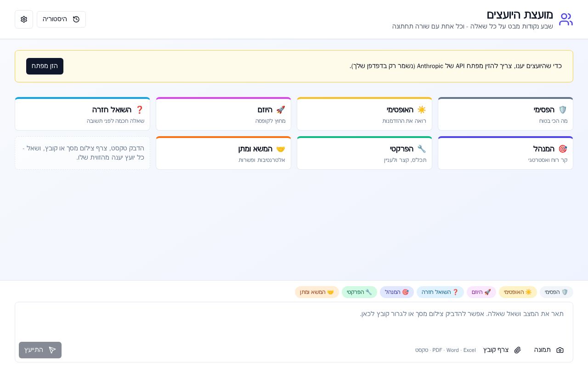This screenshot has width=588, height=368.
Task: Click the subtitle 'שבע נקודות מבט' text
Action: click(473, 27)
